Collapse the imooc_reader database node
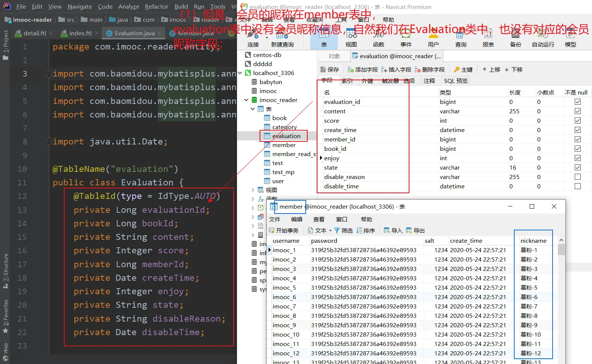The width and height of the screenshot is (592, 364). click(246, 100)
